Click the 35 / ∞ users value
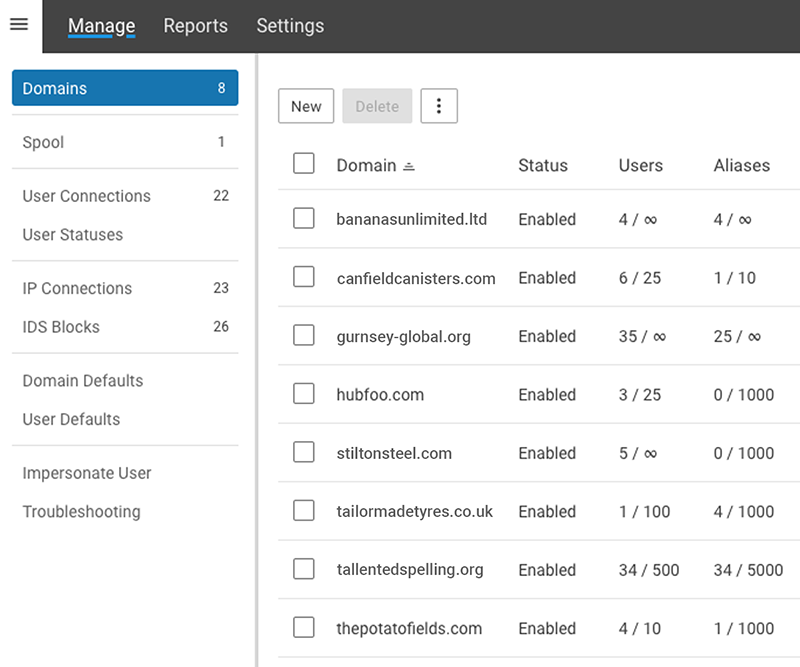 click(x=642, y=336)
